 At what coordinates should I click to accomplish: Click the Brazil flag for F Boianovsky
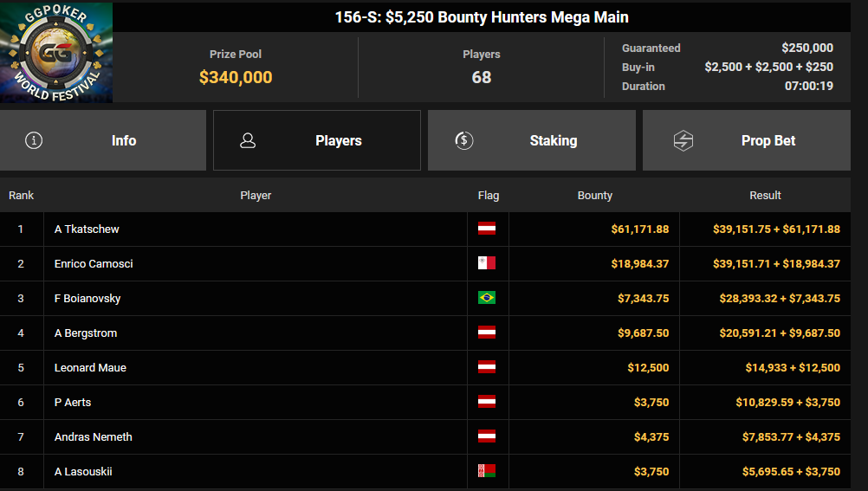487,298
